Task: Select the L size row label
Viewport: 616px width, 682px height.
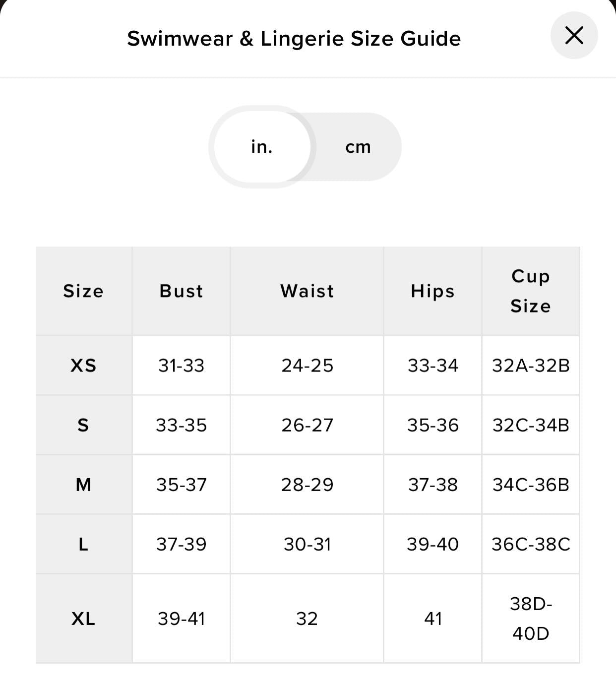Action: (84, 544)
